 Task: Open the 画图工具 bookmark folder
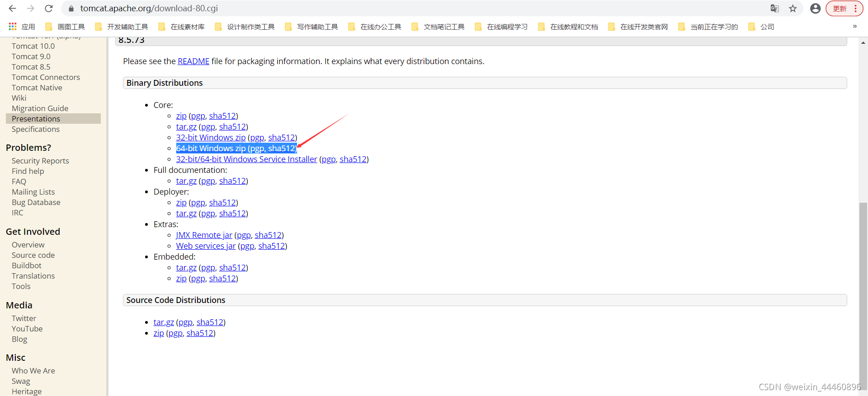click(x=66, y=27)
